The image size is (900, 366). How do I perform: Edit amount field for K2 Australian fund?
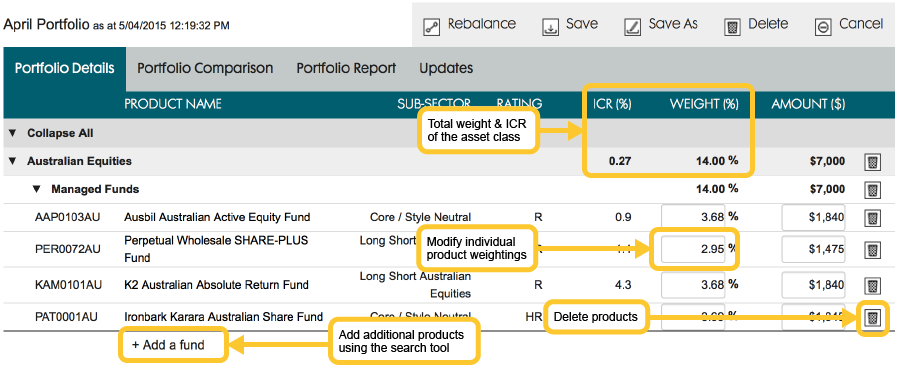814,285
